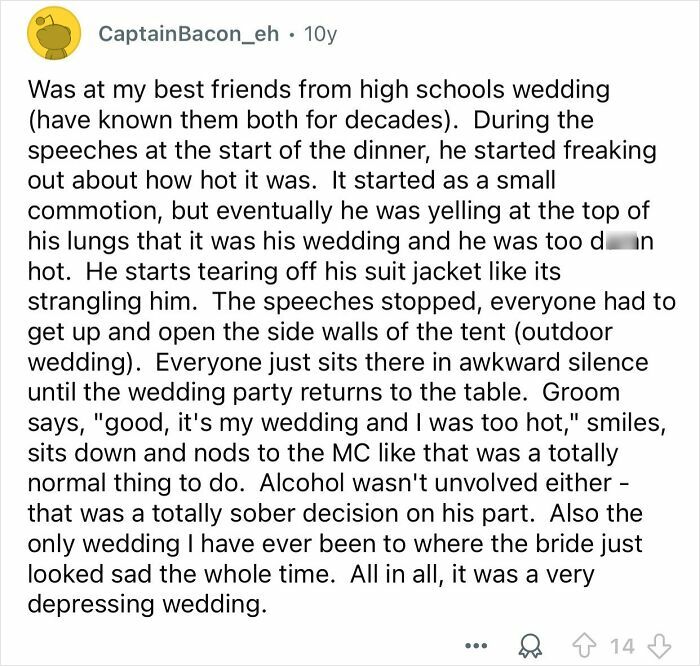Select the word "Alcohol" in the comment text
The height and width of the screenshot is (666, 700).
click(308, 483)
